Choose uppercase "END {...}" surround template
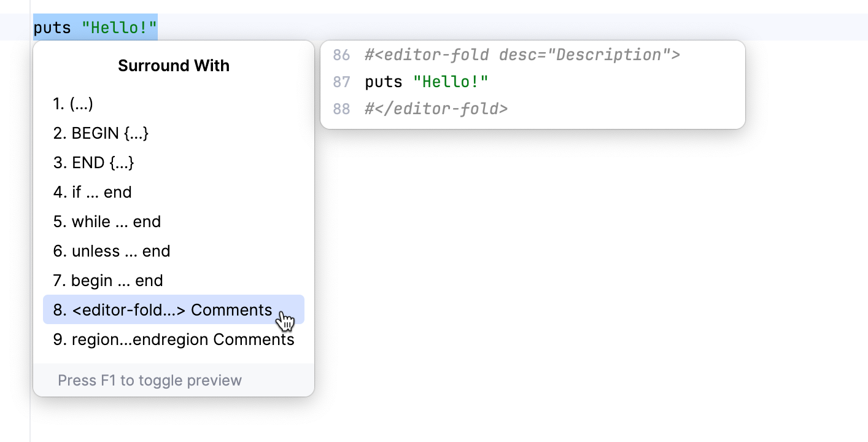 click(x=93, y=163)
